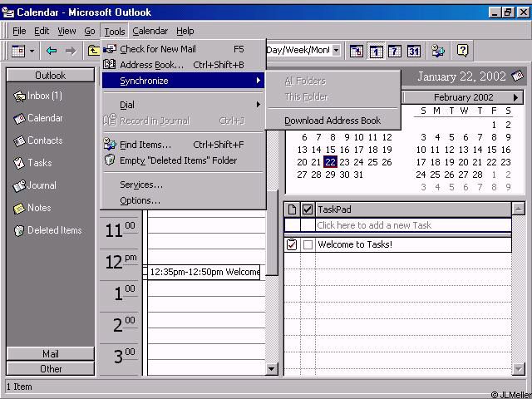Click the task icon for Welcome to Tasks!
This screenshot has width=532, height=399.
(x=292, y=244)
